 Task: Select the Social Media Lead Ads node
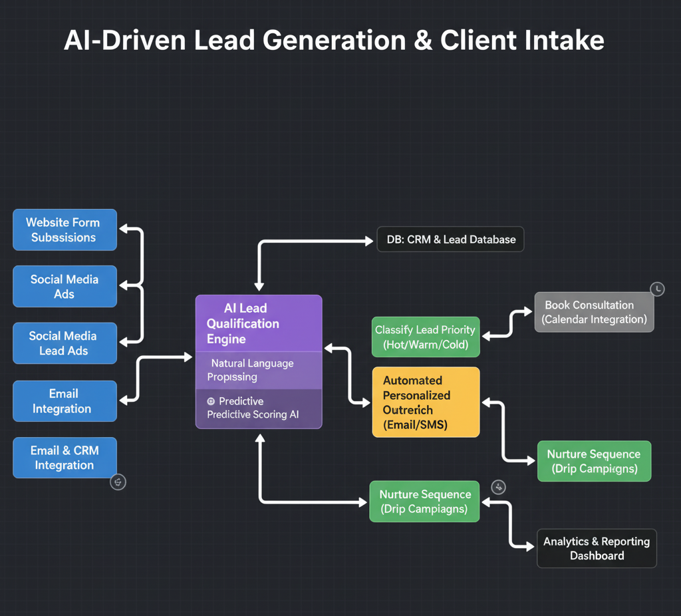tap(65, 343)
